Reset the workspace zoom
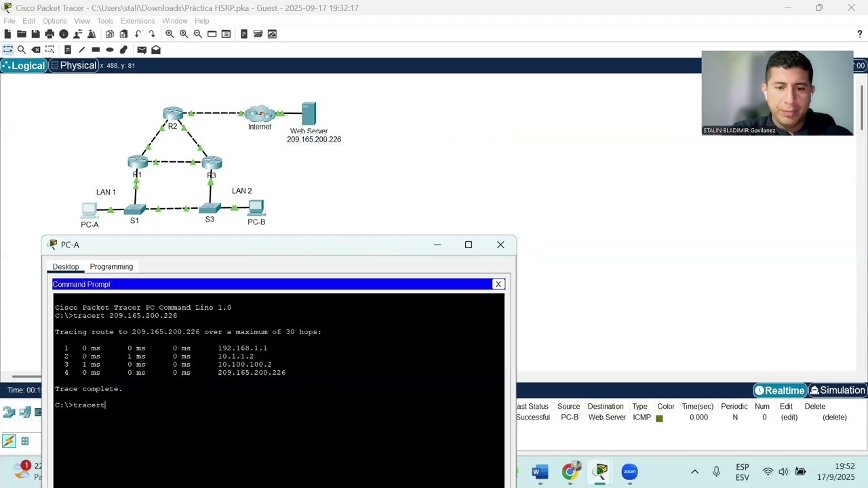This screenshot has width=868, height=488. tap(184, 34)
